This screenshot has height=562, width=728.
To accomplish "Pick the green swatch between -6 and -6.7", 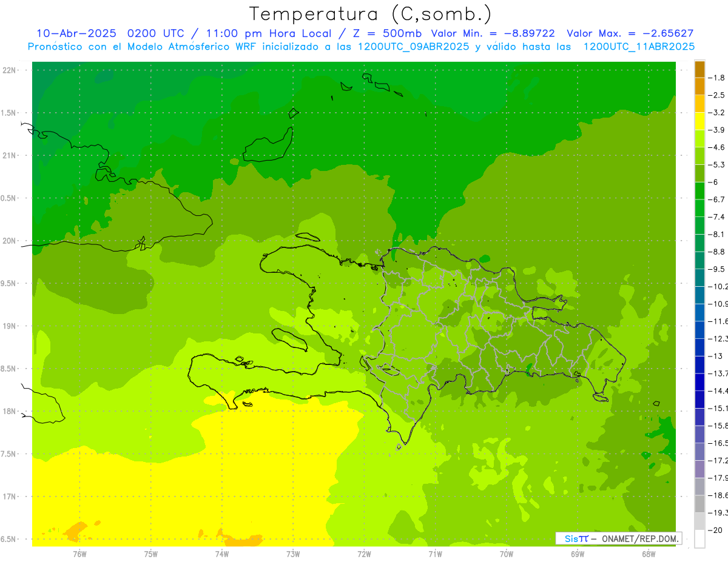I will click(x=699, y=191).
